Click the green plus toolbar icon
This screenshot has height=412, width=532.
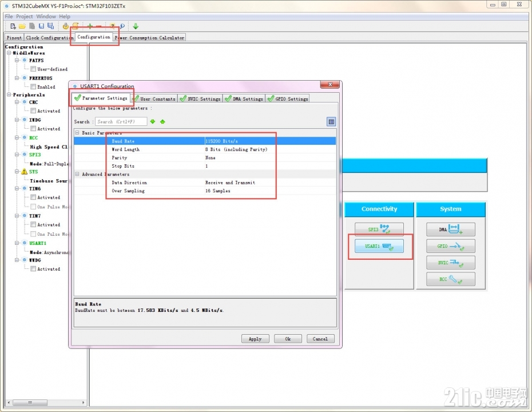90,26
